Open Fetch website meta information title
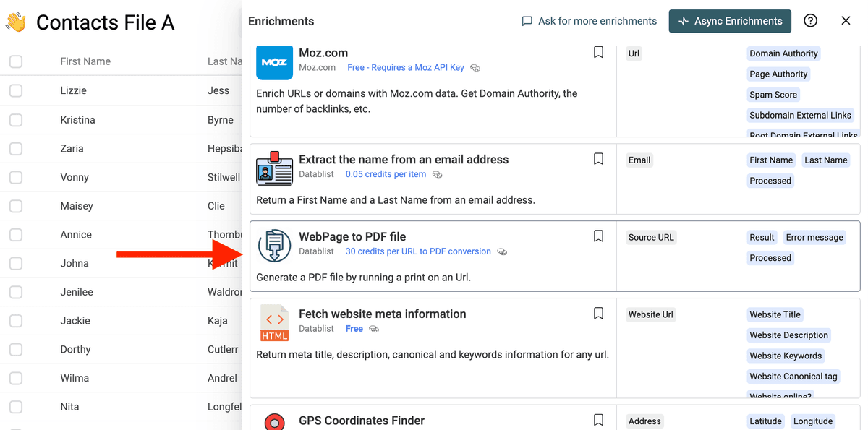 (x=383, y=314)
